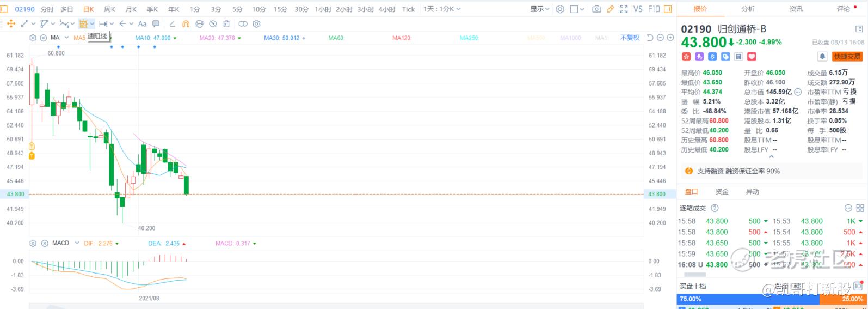Image resolution: width=868 pixels, height=309 pixels.
Task: Open MACD indicator settings gear
Action: [33, 243]
